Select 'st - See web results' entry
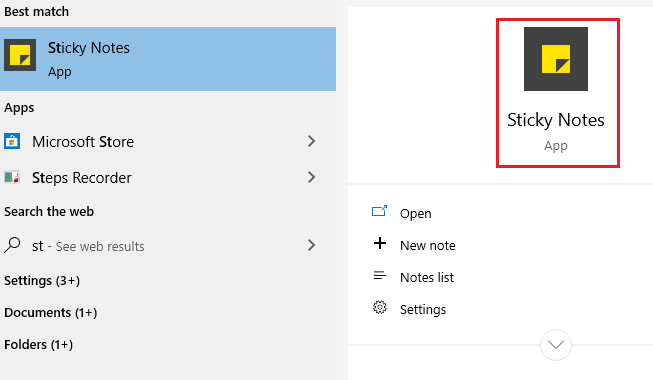Viewport: 653px width, 380px height. pyautogui.click(x=168, y=246)
